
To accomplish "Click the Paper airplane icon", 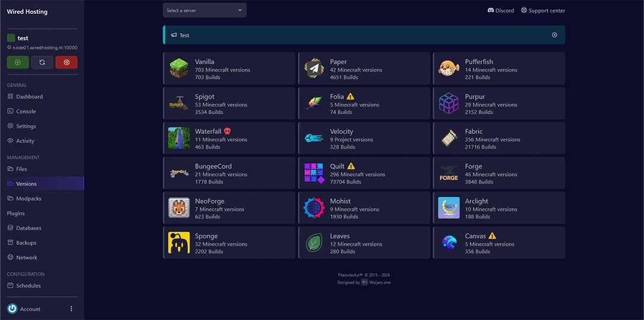I will pos(314,68).
